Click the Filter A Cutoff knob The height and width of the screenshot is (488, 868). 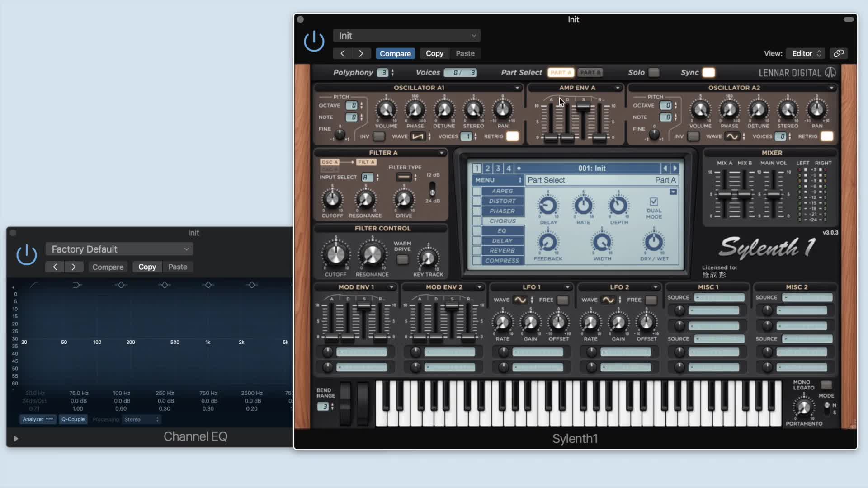pos(332,199)
